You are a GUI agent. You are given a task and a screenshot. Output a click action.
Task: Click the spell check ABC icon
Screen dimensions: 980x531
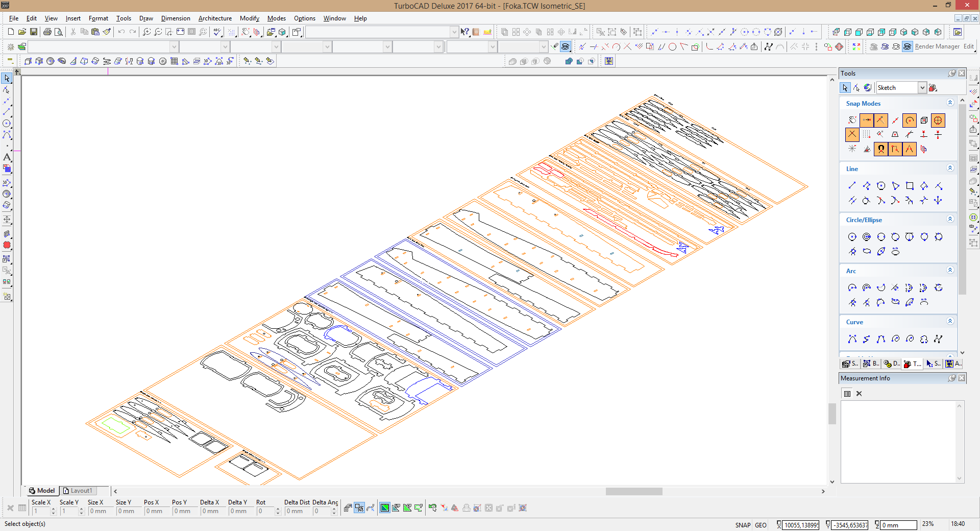coord(218,32)
